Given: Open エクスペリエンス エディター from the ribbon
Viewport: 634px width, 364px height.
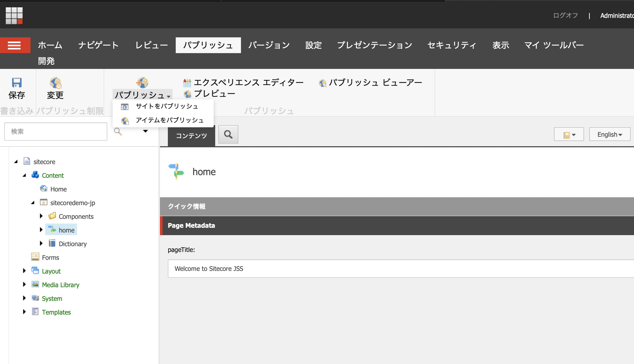Looking at the screenshot, I should pyautogui.click(x=243, y=83).
